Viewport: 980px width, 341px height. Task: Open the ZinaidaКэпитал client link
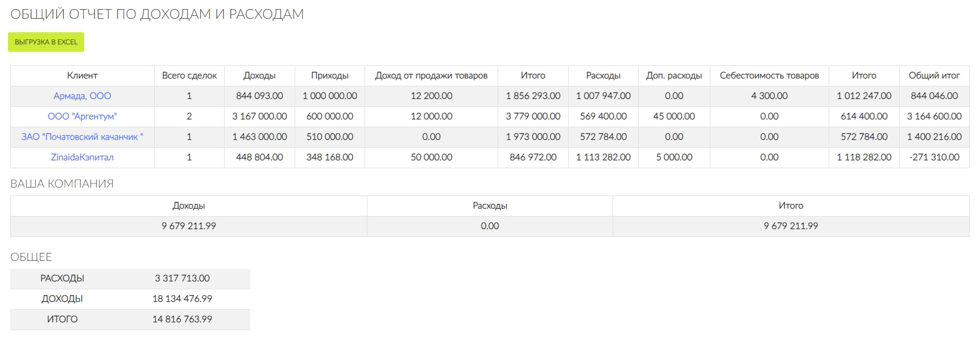82,157
